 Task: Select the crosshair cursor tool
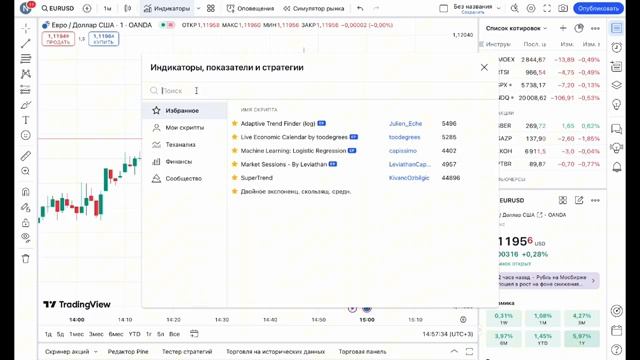[x=26, y=28]
